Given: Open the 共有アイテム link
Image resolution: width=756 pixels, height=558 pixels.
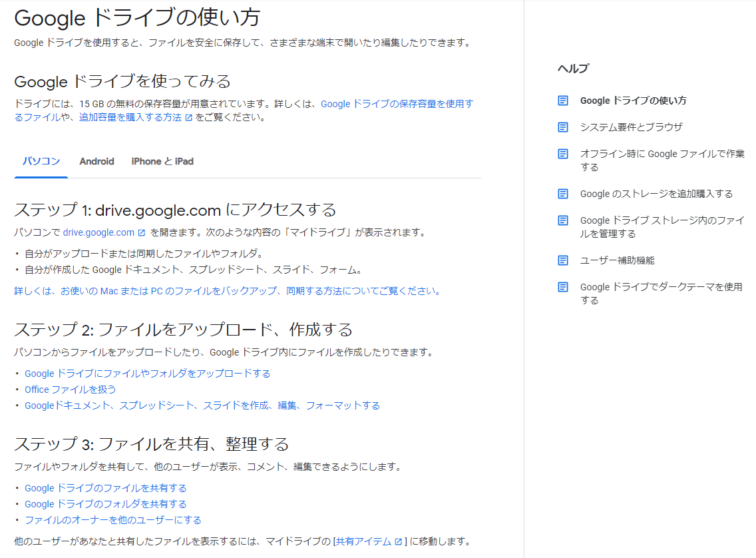Looking at the screenshot, I should tap(363, 541).
